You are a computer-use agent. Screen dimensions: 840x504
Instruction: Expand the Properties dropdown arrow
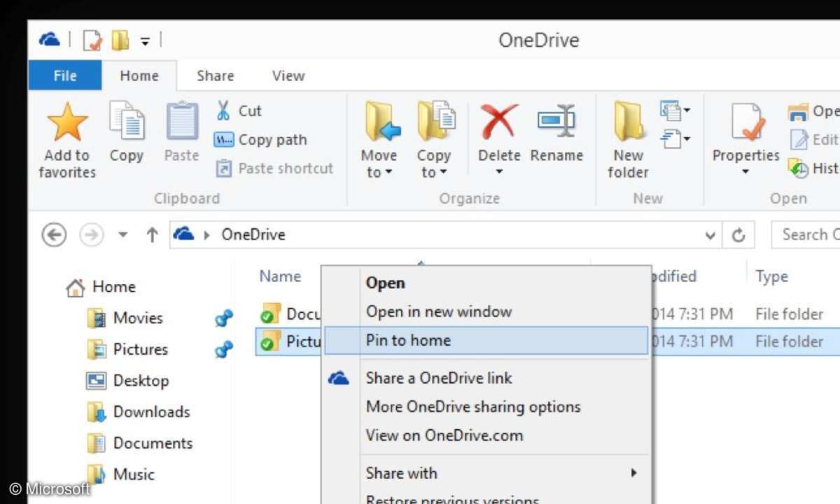(x=745, y=172)
